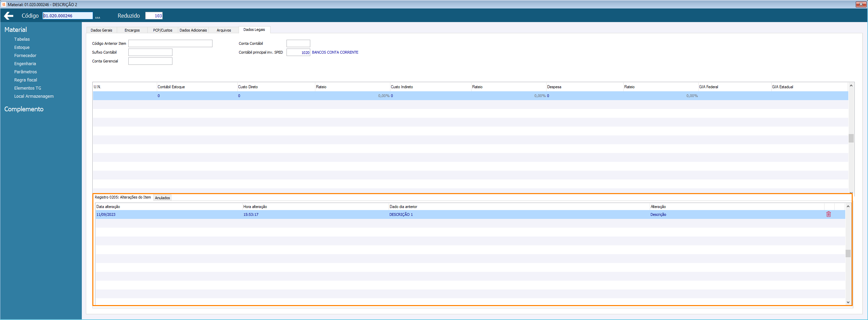Delete the 11/09/2023 alteration record

point(828,214)
